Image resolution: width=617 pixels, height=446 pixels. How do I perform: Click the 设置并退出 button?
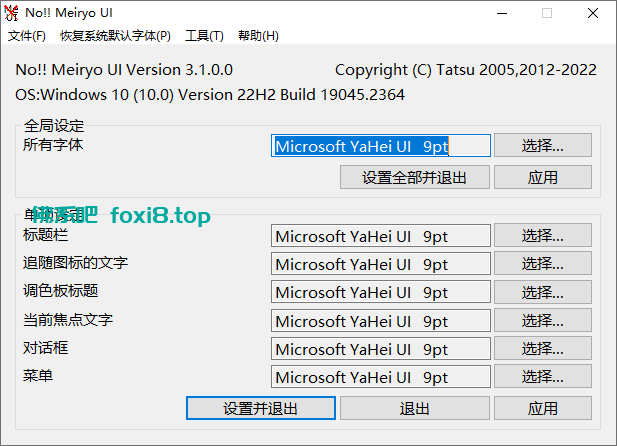coord(261,408)
